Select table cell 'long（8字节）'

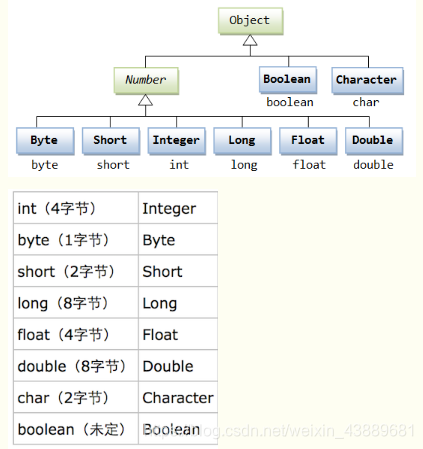(x=76, y=302)
